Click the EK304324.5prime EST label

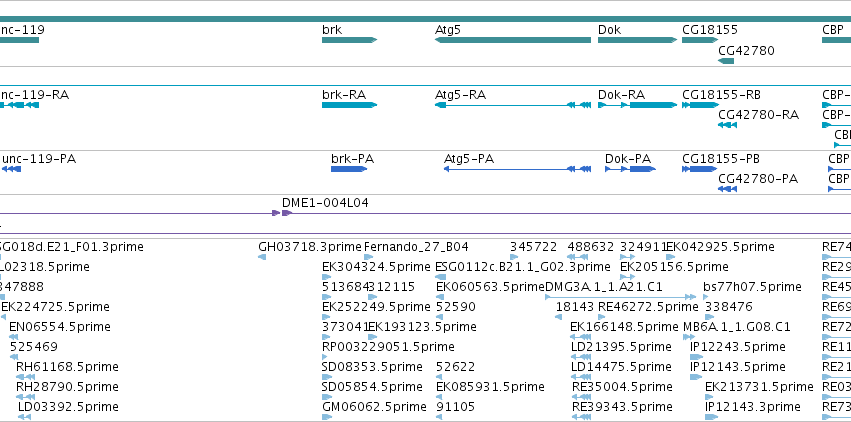[x=376, y=267]
